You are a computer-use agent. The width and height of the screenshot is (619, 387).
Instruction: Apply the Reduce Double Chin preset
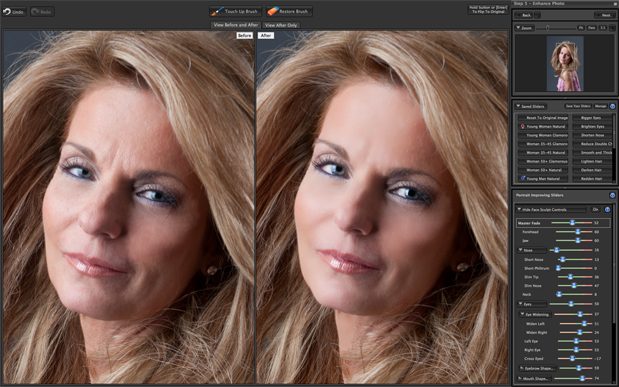(591, 144)
